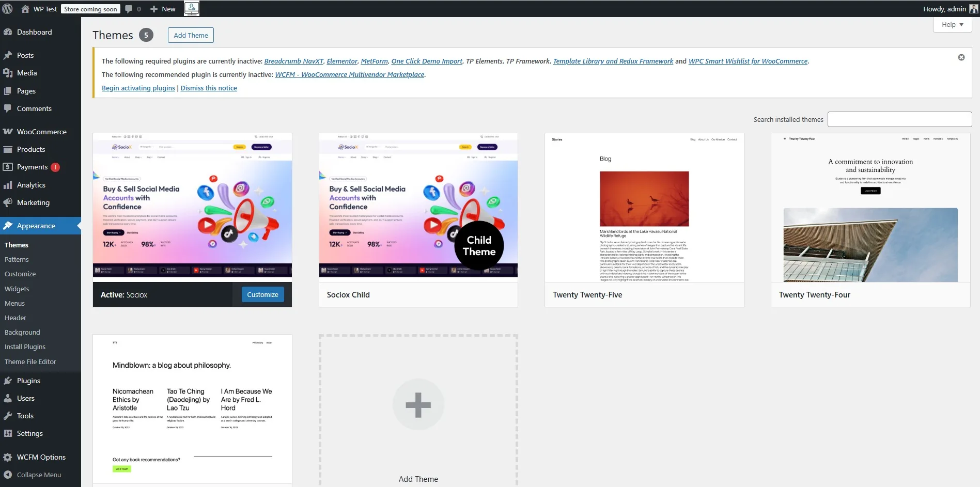Click the WooCommerce icon in sidebar
The width and height of the screenshot is (980, 487).
pyautogui.click(x=8, y=132)
